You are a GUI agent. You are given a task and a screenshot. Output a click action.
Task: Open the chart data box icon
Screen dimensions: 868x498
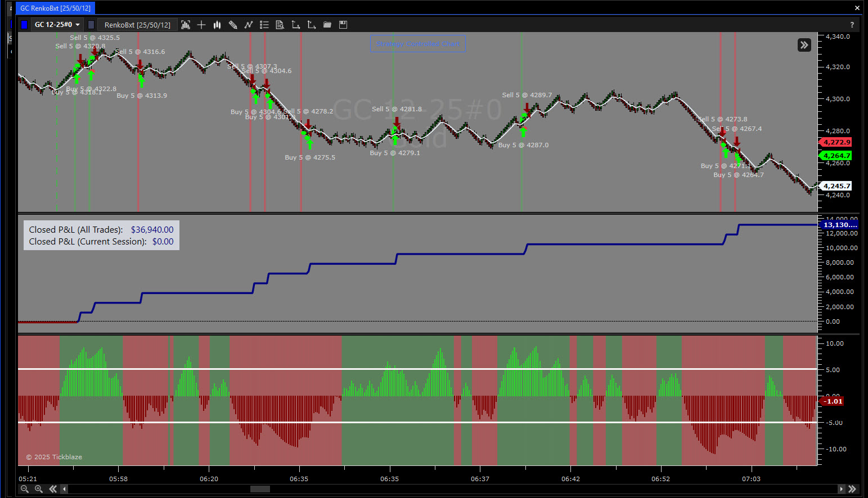[x=186, y=25]
